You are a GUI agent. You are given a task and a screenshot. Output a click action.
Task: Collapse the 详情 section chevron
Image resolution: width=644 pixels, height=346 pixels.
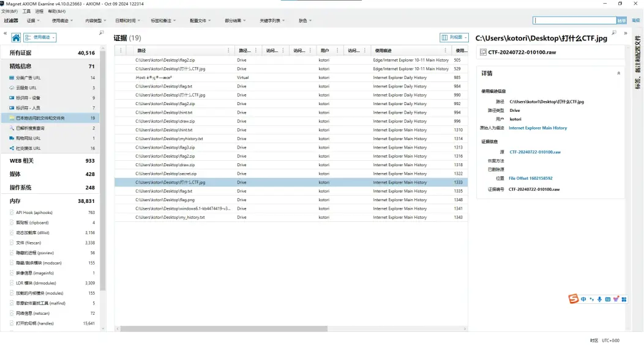(618, 73)
